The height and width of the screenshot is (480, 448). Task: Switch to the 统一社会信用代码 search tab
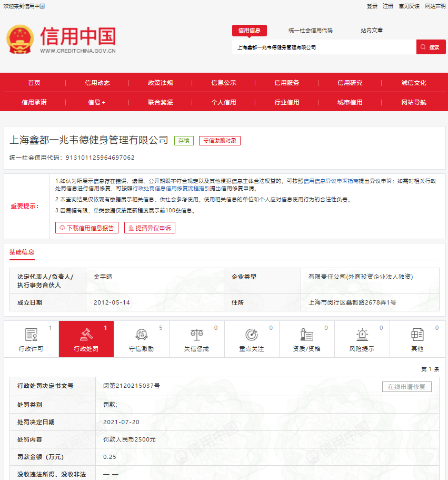311,30
